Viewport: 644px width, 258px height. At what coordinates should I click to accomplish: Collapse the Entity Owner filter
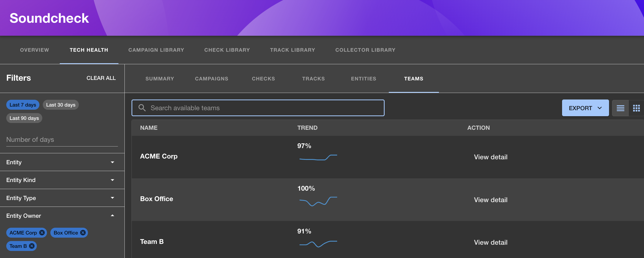(x=62, y=216)
